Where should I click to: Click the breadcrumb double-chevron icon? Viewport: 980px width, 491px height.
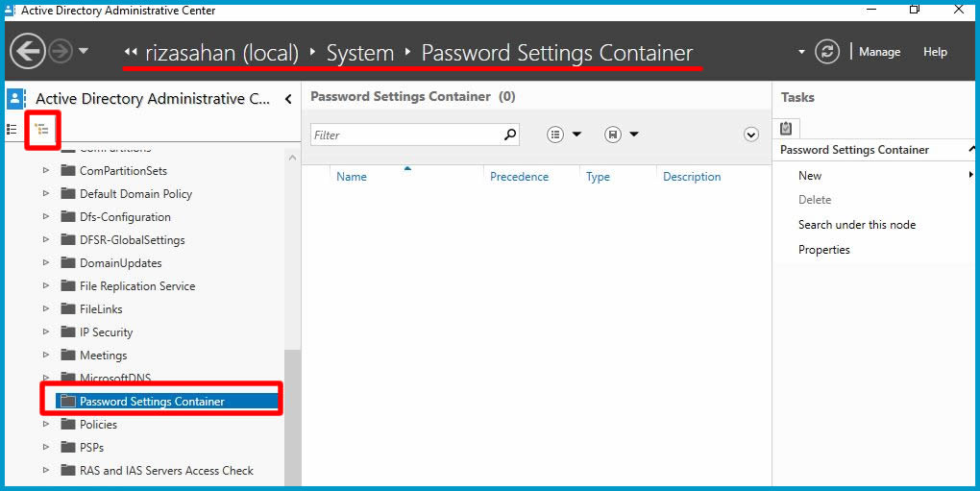[131, 53]
